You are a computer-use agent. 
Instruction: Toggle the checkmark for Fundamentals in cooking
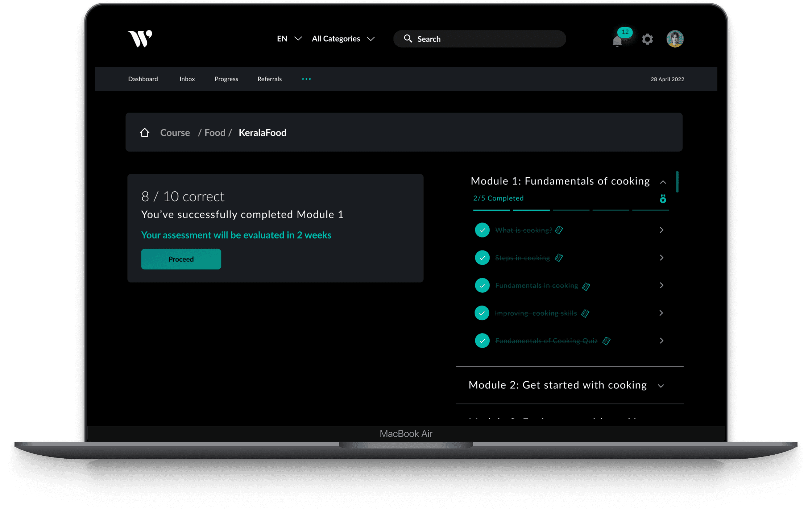pos(482,285)
